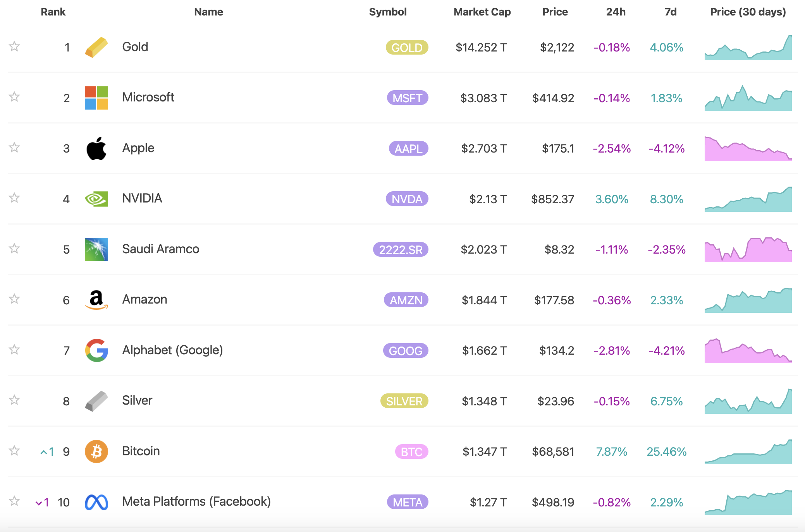The width and height of the screenshot is (805, 532).
Task: Sort by the 24h column header
Action: pyautogui.click(x=616, y=12)
